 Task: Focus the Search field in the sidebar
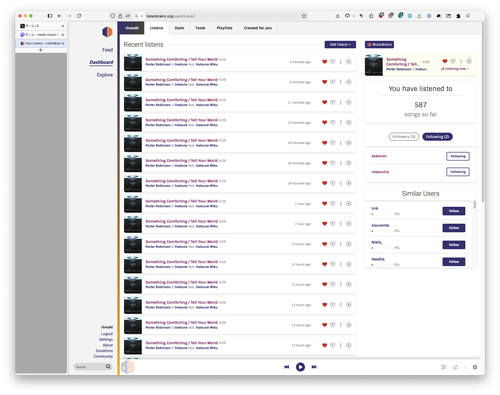click(x=90, y=367)
